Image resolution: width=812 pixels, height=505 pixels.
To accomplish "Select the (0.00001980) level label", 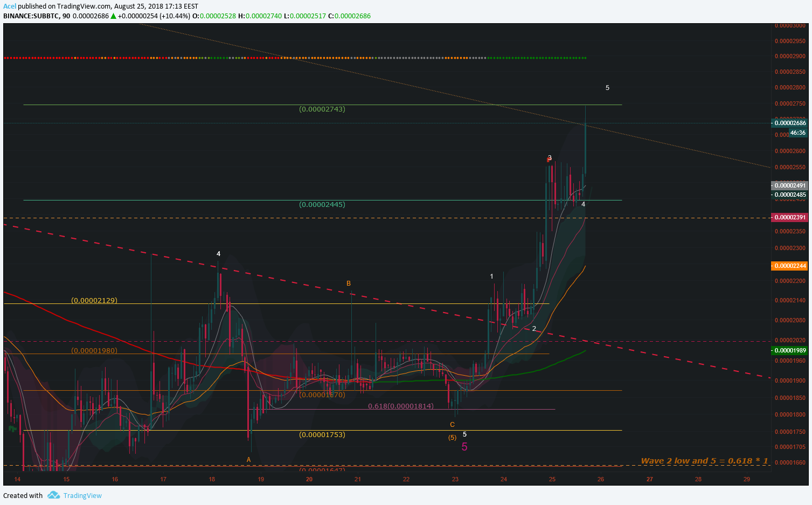I will coord(94,350).
